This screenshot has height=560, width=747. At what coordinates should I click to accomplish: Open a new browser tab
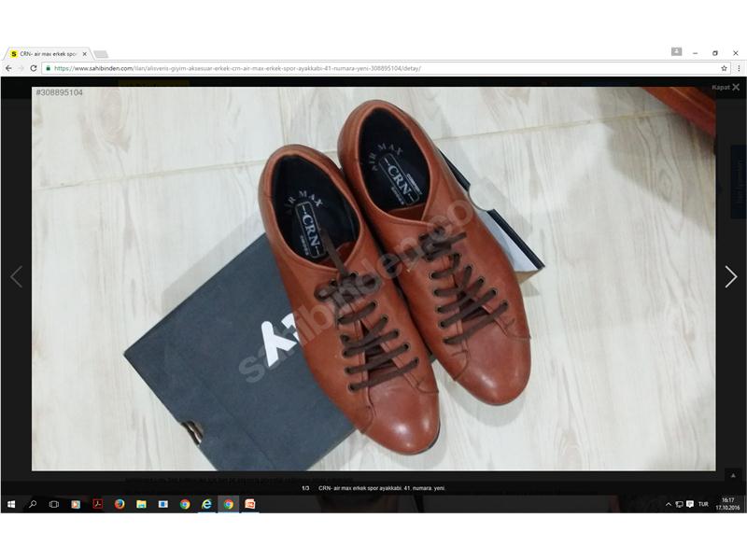coord(101,54)
